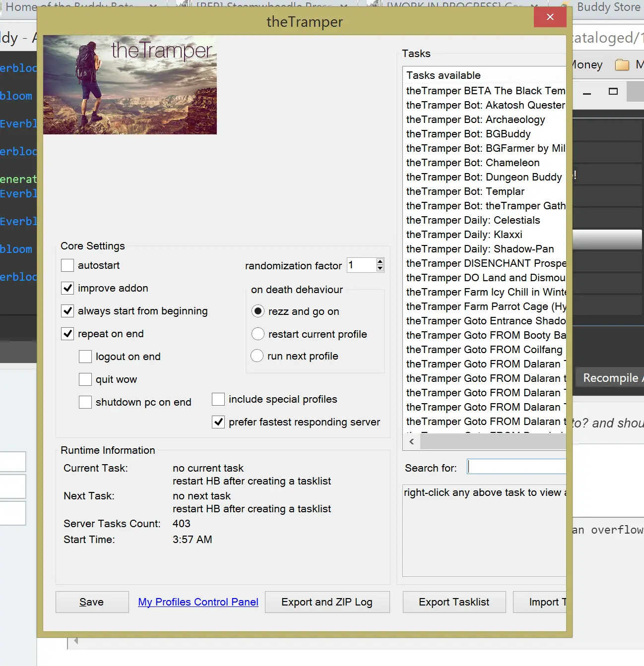
Task: Switch to the Buddy Store browser tab
Action: pos(608,7)
